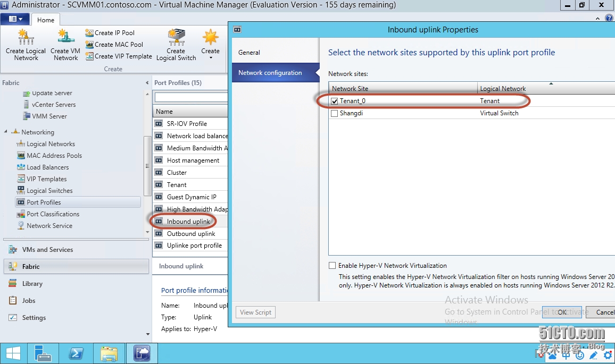Select vCenter Servers in Fabric tree
Image resolution: width=615 pixels, height=364 pixels.
[54, 105]
